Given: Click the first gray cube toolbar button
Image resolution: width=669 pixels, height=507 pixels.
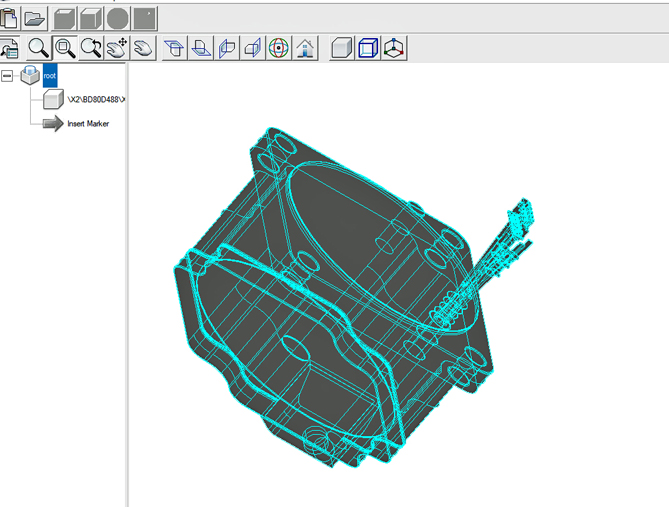Looking at the screenshot, I should tap(65, 18).
